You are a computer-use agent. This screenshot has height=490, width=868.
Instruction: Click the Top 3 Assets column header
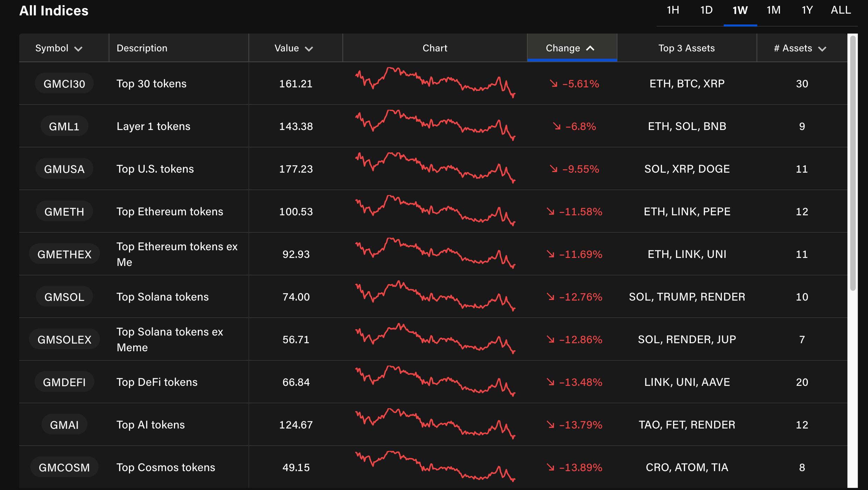click(686, 48)
